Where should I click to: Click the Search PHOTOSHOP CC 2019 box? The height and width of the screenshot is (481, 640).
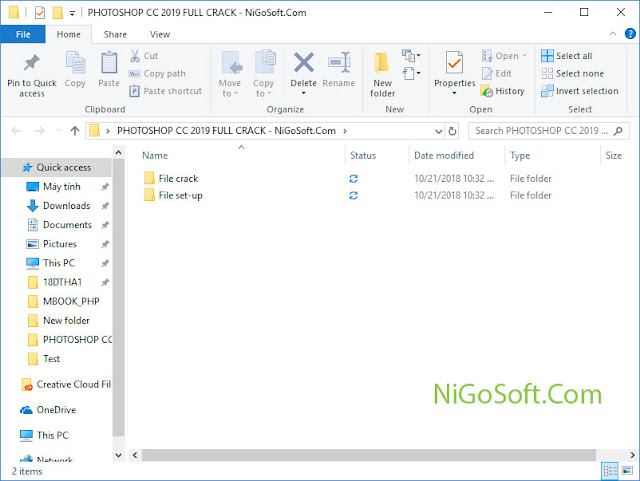pyautogui.click(x=548, y=131)
